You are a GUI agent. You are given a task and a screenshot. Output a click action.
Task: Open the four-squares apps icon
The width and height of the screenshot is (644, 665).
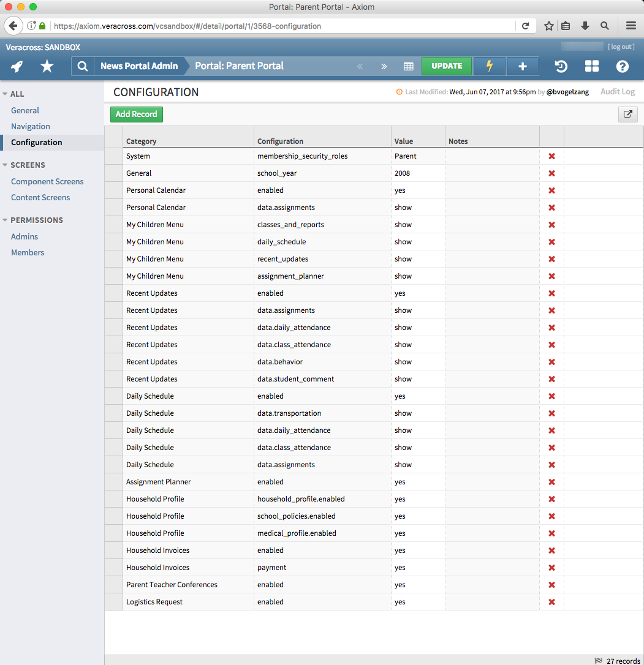point(591,66)
